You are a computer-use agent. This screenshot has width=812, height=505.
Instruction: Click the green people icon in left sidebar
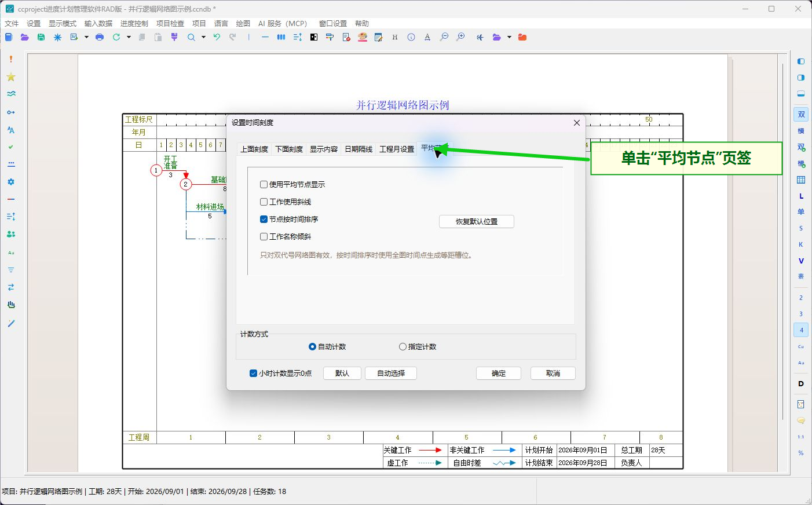pyautogui.click(x=10, y=235)
